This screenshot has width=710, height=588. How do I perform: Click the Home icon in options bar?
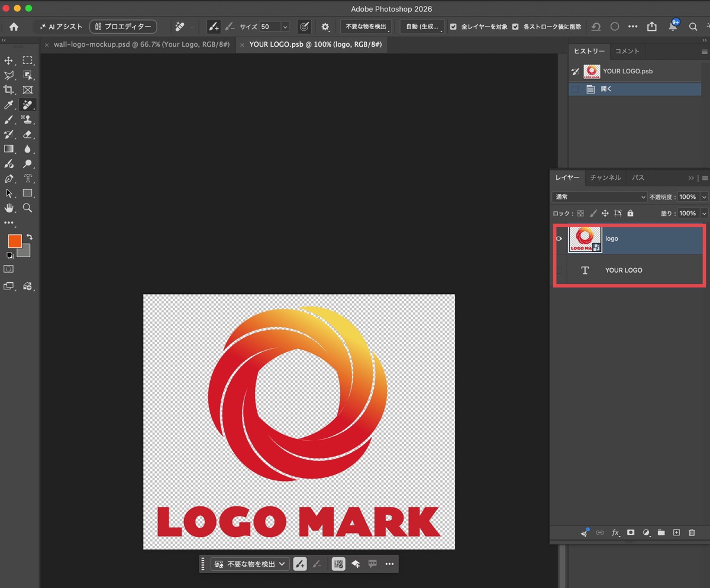pos(14,27)
